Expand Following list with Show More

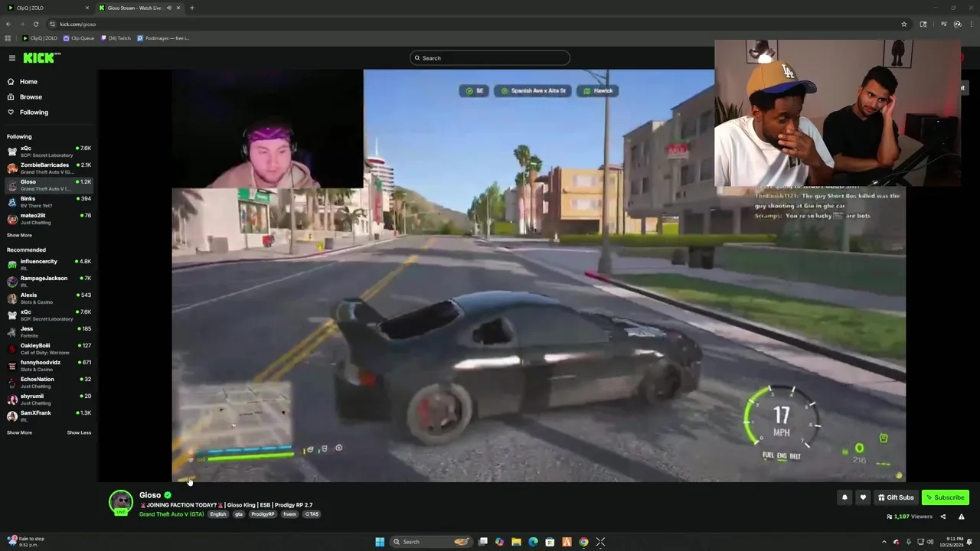pos(19,236)
